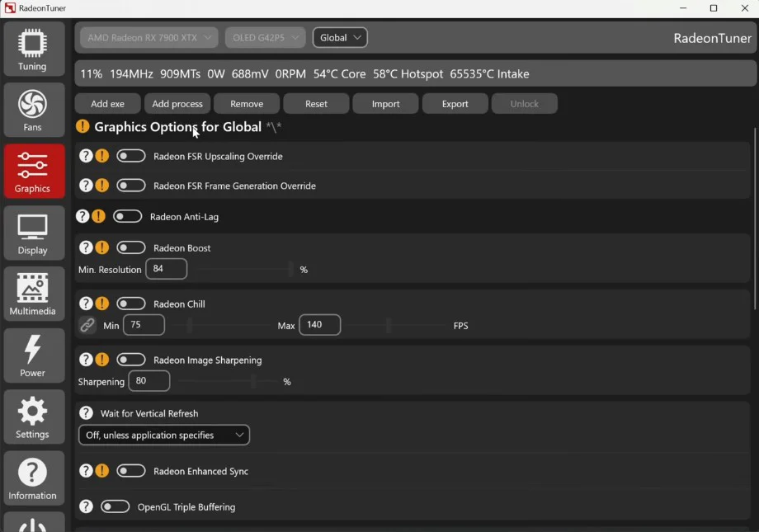Image resolution: width=759 pixels, height=532 pixels.
Task: Open the Multimedia section
Action: click(33, 295)
